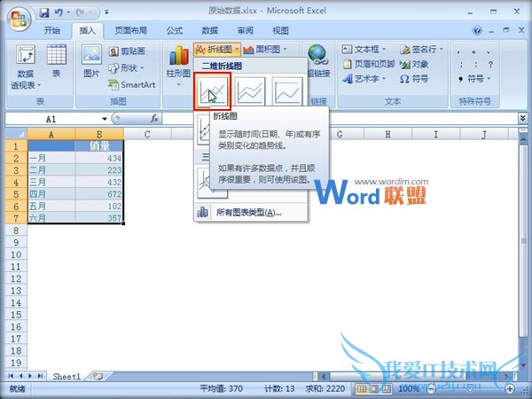Viewport: 532px width, 399px height.
Task: Zoom out with the minus button
Action: (431, 389)
